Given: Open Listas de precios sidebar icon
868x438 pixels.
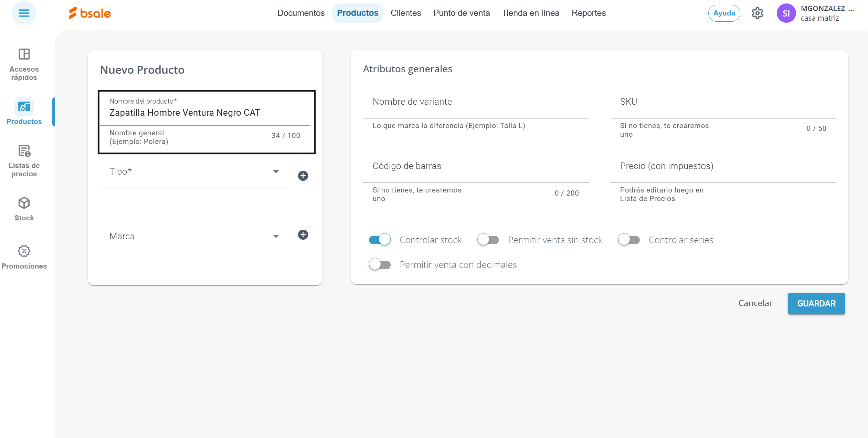Looking at the screenshot, I should [24, 151].
